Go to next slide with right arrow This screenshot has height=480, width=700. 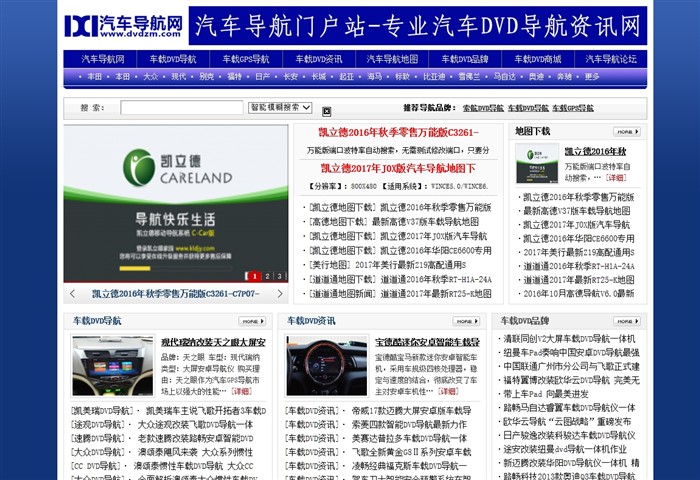[279, 294]
